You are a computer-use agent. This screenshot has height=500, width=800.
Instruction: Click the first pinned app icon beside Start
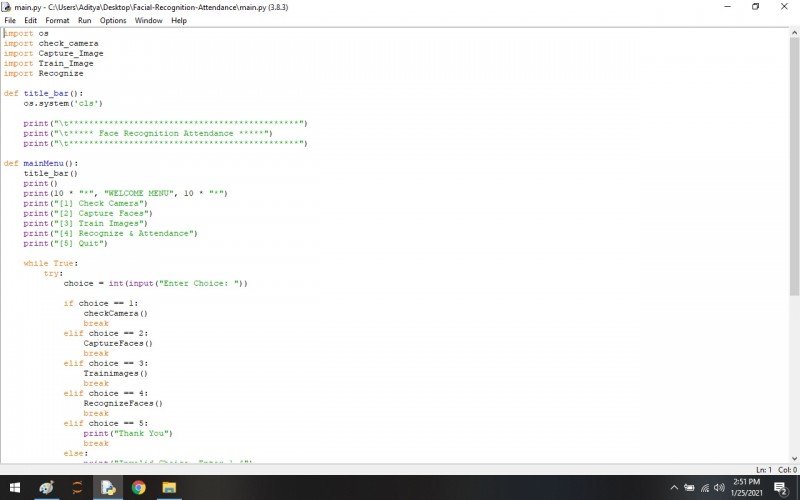(x=46, y=488)
